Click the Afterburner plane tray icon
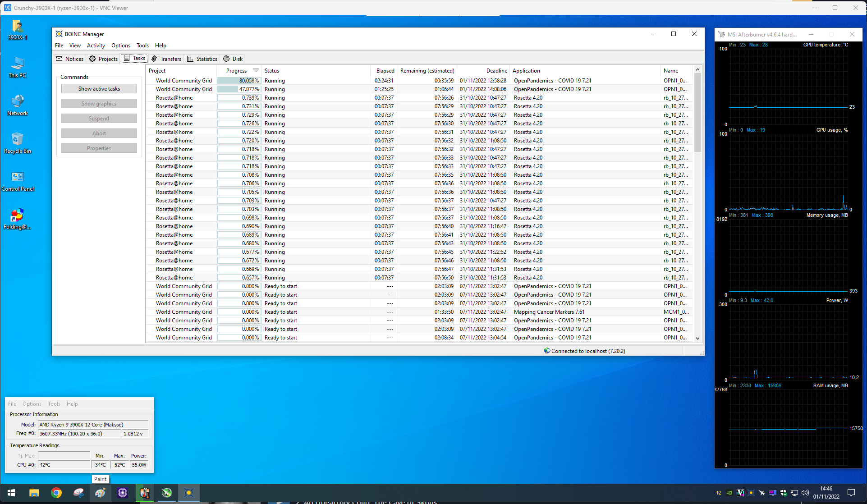Image resolution: width=867 pixels, height=504 pixels. tap(761, 493)
